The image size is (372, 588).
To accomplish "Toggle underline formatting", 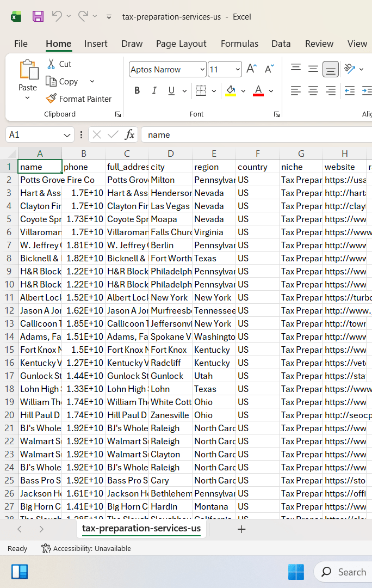I will [x=171, y=90].
